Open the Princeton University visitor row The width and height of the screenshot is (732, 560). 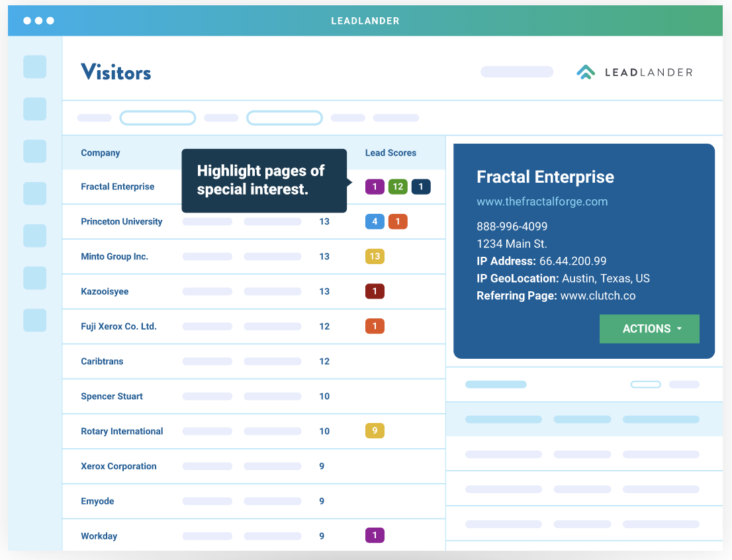121,222
